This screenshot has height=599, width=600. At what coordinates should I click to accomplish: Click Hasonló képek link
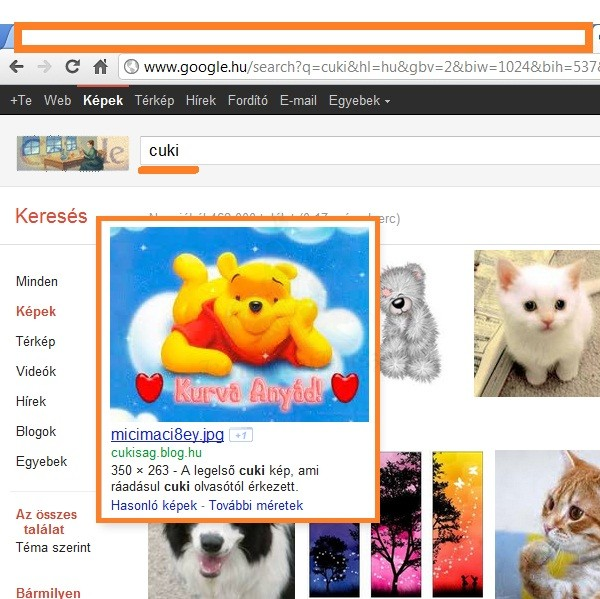point(154,506)
